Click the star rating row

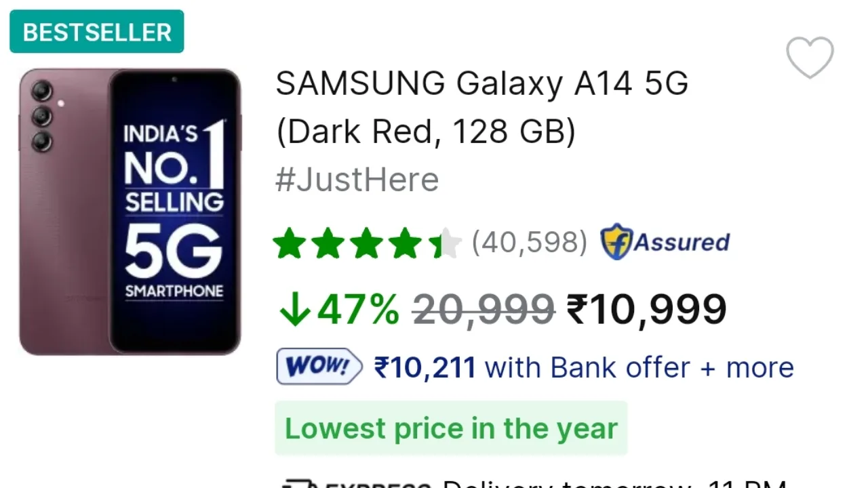[x=367, y=243]
